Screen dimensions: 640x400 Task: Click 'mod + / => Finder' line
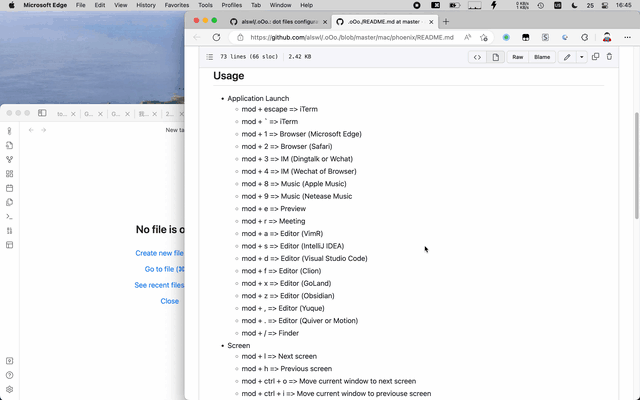click(270, 333)
